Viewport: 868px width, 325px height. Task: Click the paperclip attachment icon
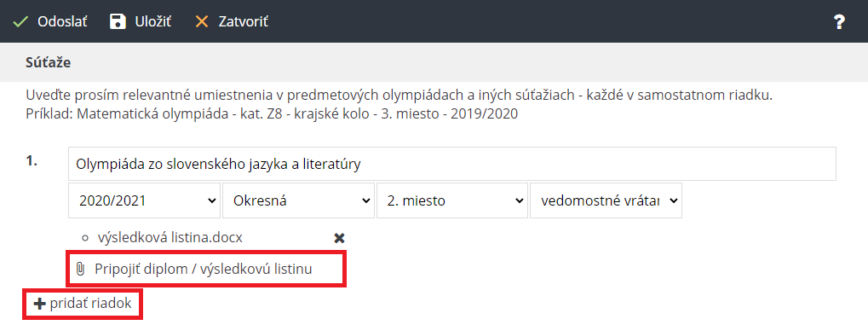[x=80, y=270]
